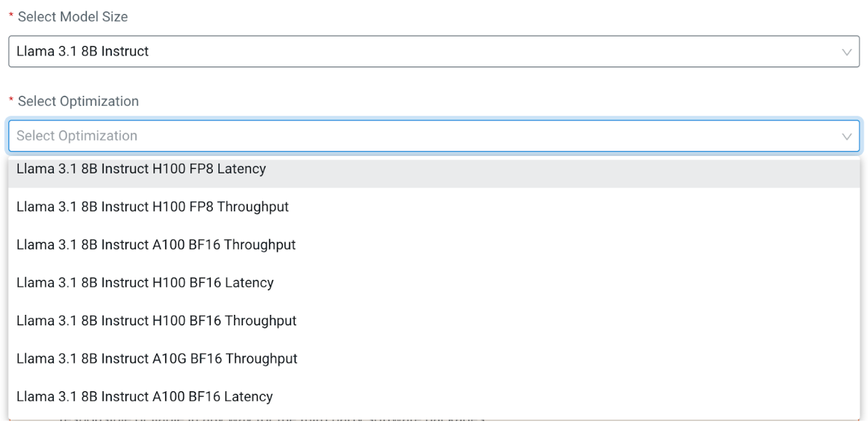This screenshot has height=431, width=868.
Task: Pick the only A10G GPU optimization
Action: coord(157,358)
